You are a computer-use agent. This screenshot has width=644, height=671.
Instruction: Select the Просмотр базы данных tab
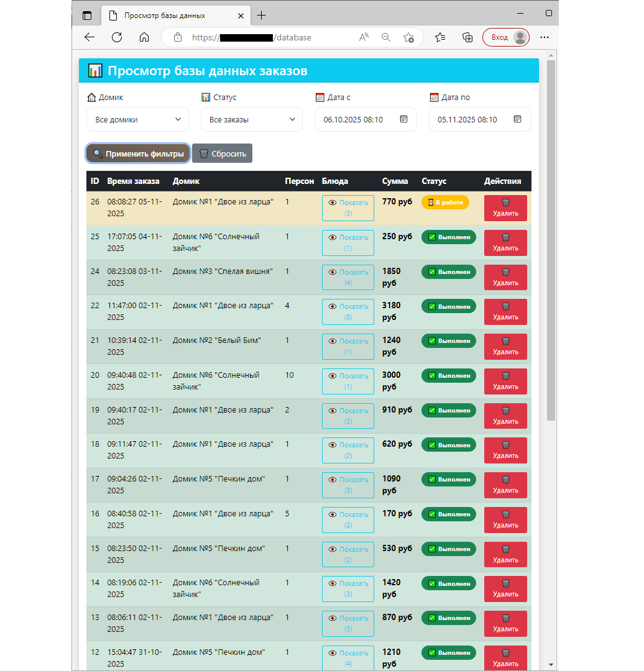(x=175, y=16)
